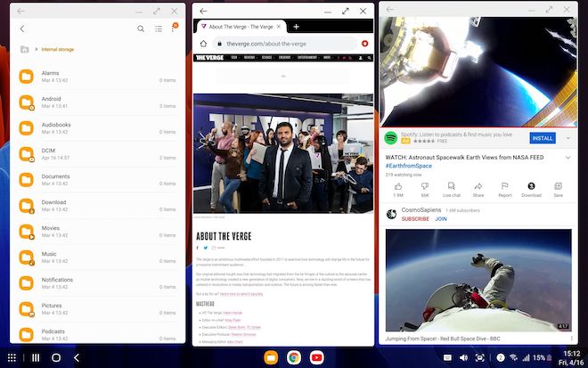The height and width of the screenshot is (368, 588).
Task: Expand the More menu on The Verge
Action: coord(328,58)
